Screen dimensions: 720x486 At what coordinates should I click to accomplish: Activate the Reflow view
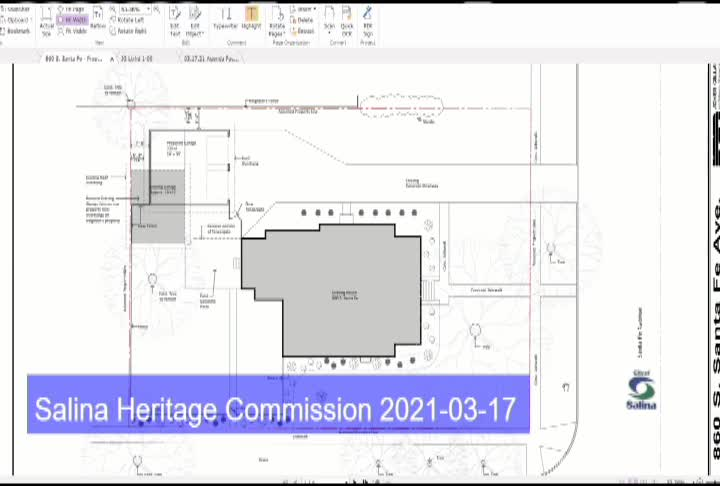point(98,17)
